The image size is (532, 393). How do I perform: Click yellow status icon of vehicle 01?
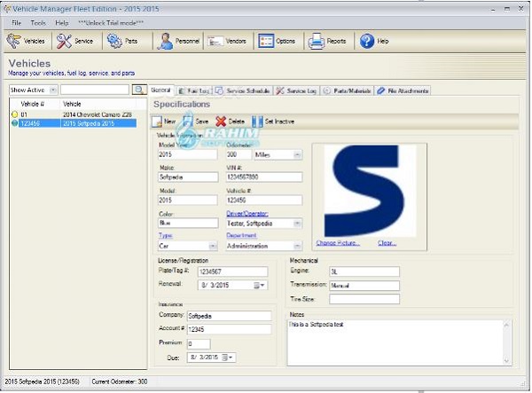pyautogui.click(x=14, y=114)
